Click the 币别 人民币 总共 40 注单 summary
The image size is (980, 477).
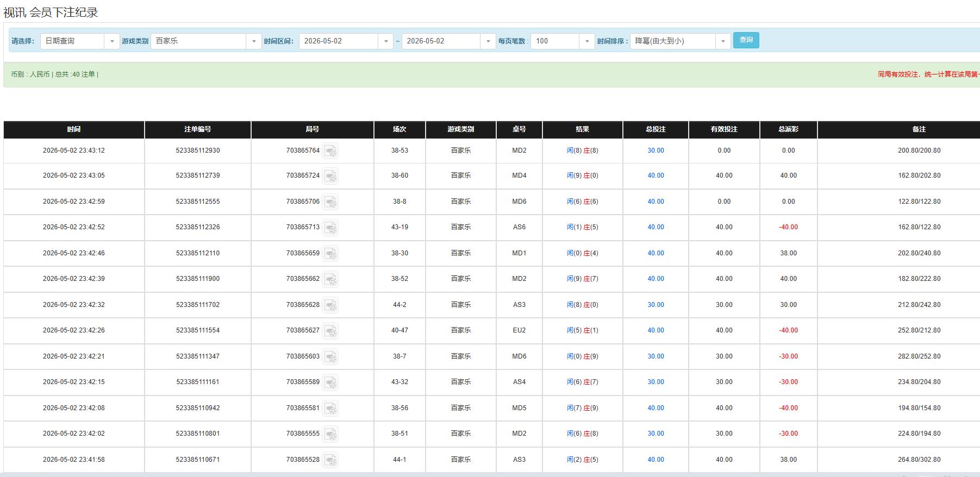tap(54, 74)
